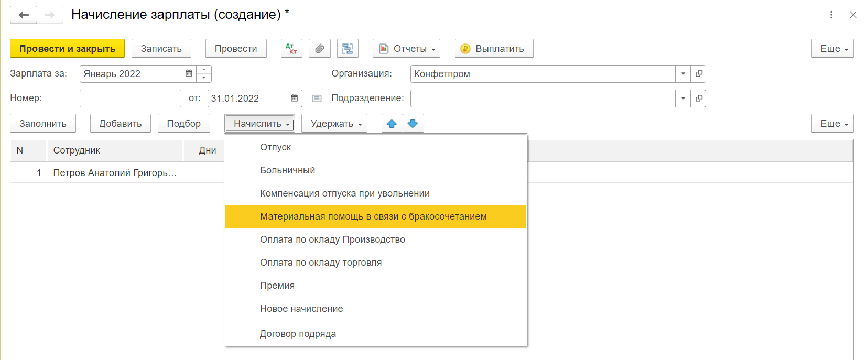Focus the empty Номер field
The image size is (868, 360).
pos(131,99)
